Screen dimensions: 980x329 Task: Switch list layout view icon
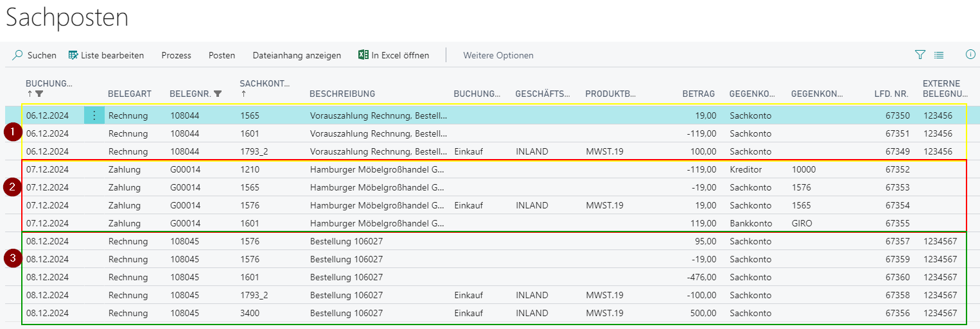point(939,55)
